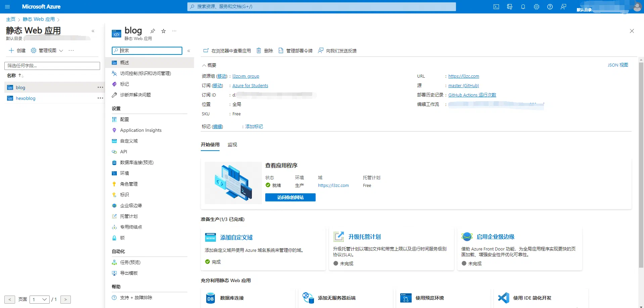This screenshot has height=308, width=644.
Task: Collapse the 概要 overview section
Action: tap(204, 65)
